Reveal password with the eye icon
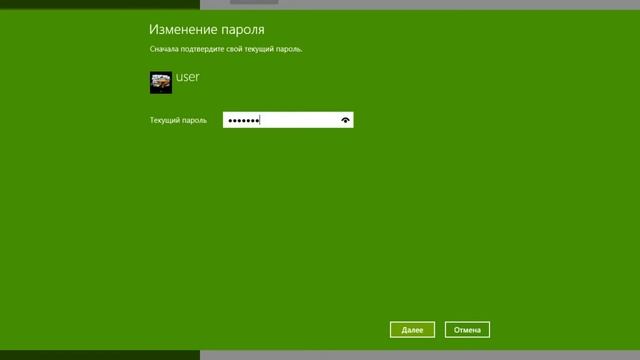The width and height of the screenshot is (640, 360). [345, 120]
